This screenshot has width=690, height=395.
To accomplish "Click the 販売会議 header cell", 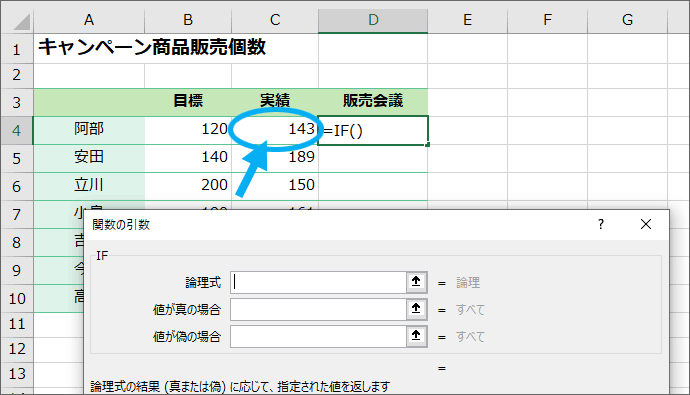I will (373, 102).
